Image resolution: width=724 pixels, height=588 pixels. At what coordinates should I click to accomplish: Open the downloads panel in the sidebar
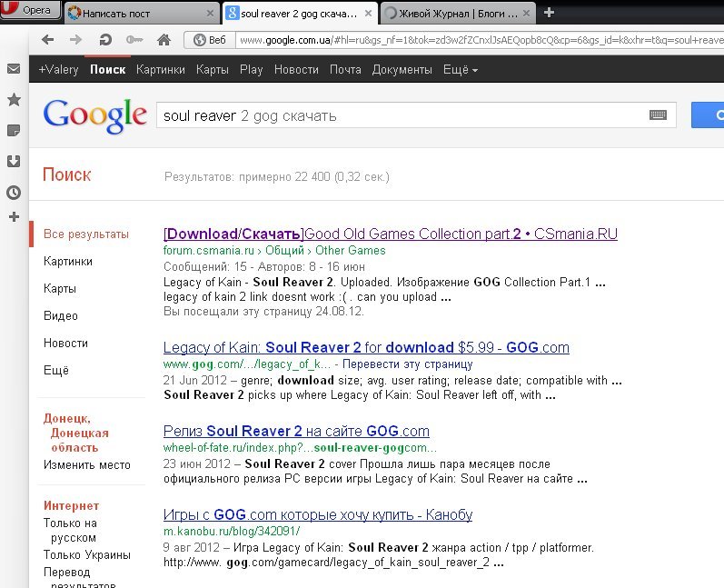coord(14,161)
